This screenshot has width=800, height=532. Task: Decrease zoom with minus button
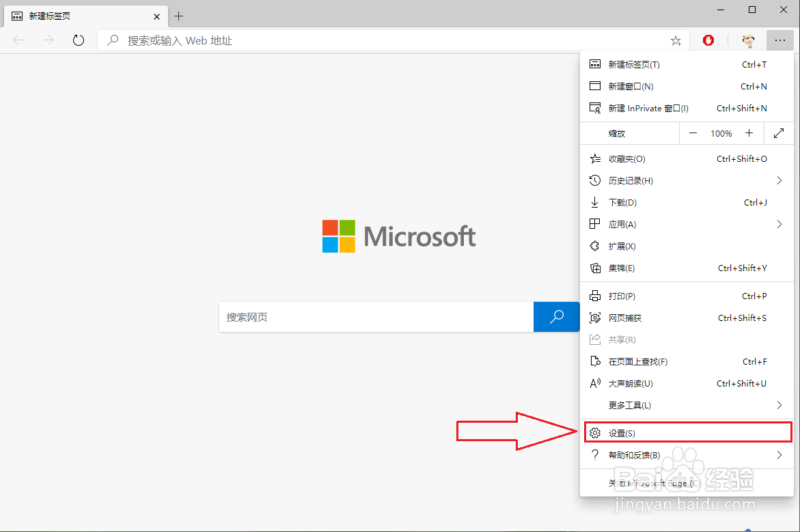click(x=693, y=133)
